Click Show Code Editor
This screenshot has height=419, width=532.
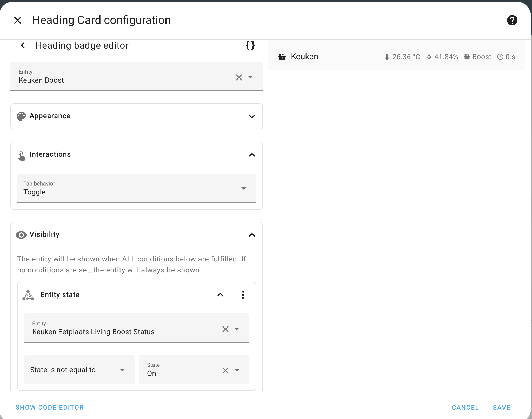click(50, 407)
